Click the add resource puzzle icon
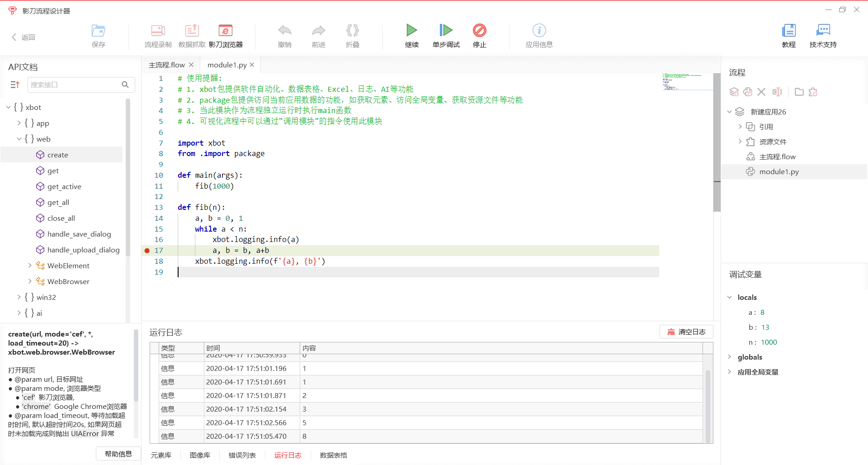This screenshot has width=868, height=465. click(813, 92)
